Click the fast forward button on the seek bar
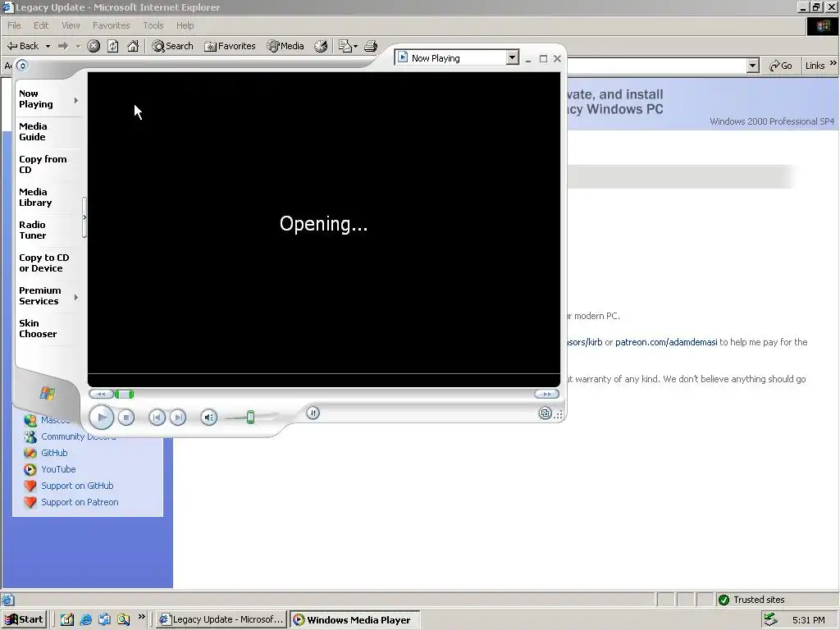The width and height of the screenshot is (840, 630). tap(546, 395)
